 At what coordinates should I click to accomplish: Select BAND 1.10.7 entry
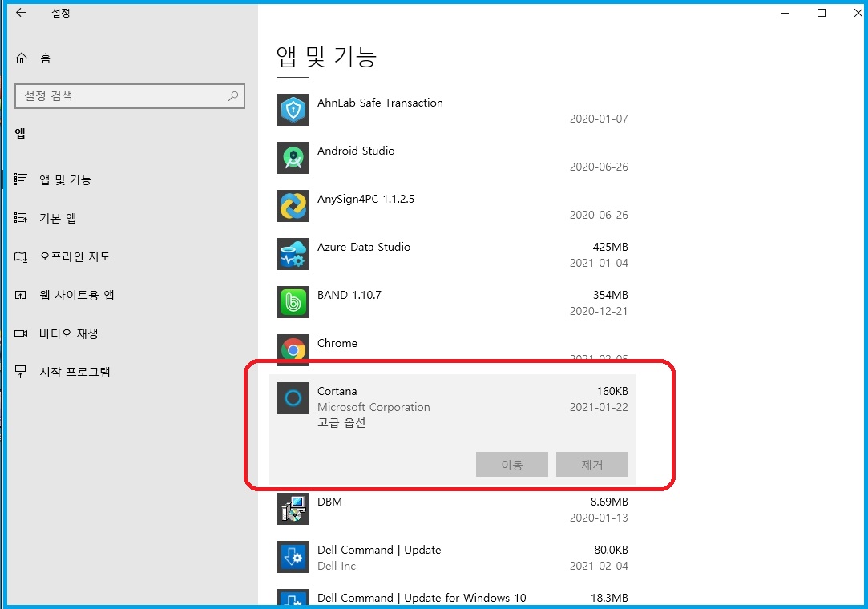coord(349,295)
